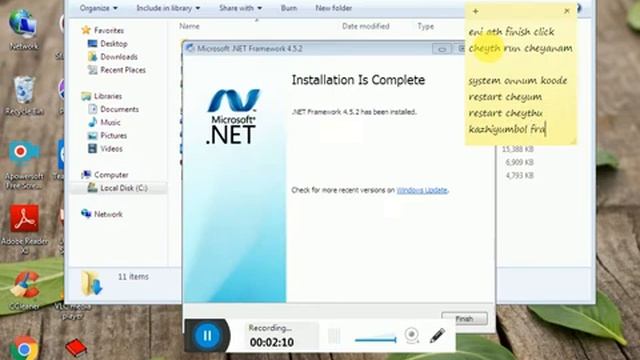The height and width of the screenshot is (360, 640).
Task: Click the 11 items folder icon
Action: pyautogui.click(x=91, y=282)
